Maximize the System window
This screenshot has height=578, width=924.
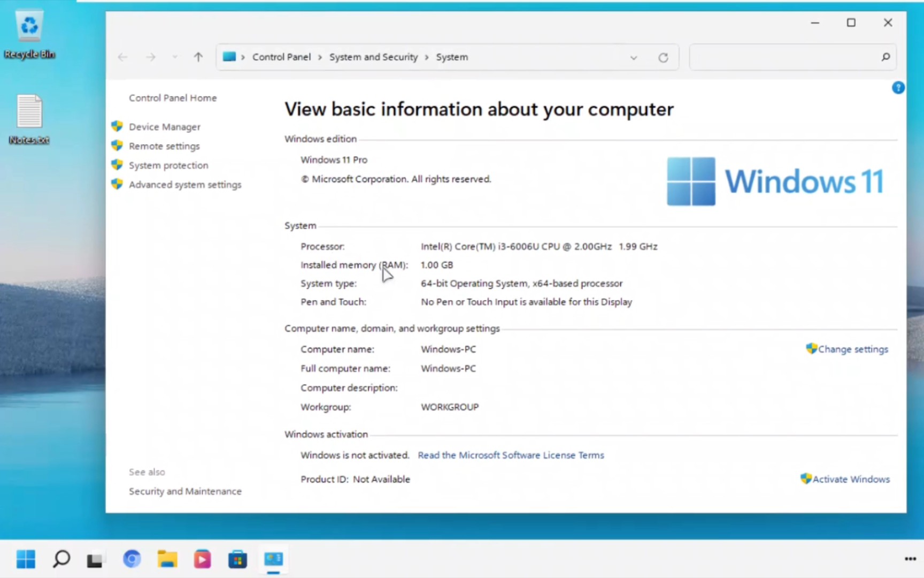pos(851,22)
